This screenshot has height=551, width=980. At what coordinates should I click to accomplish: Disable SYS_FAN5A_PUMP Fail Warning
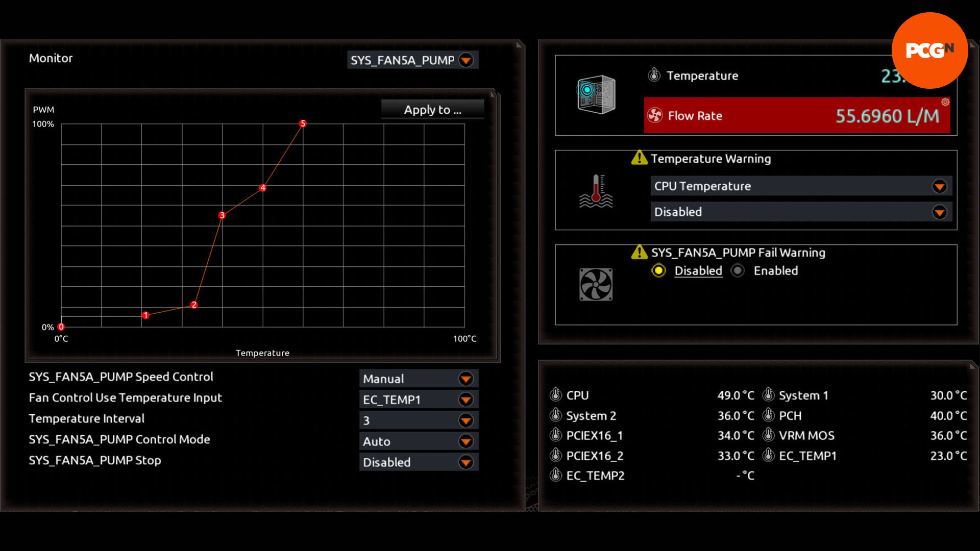tap(658, 270)
